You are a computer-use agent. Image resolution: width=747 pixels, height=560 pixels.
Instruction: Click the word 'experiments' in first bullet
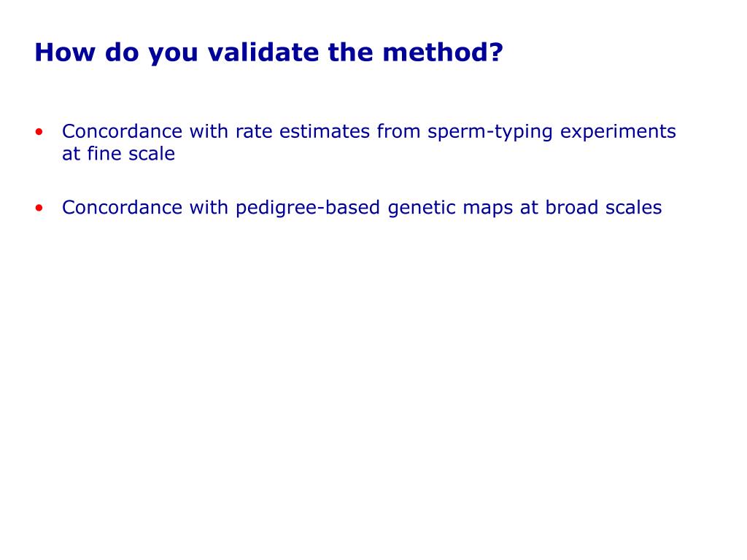(618, 132)
